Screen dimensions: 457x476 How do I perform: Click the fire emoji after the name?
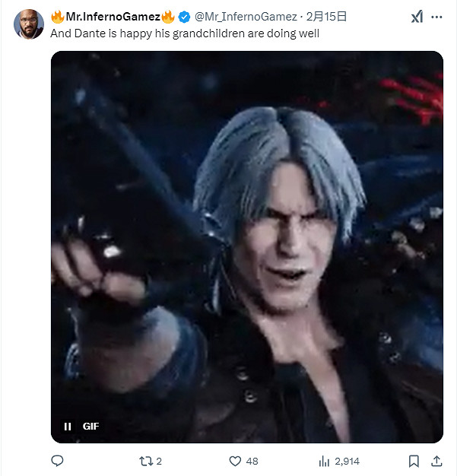[168, 16]
